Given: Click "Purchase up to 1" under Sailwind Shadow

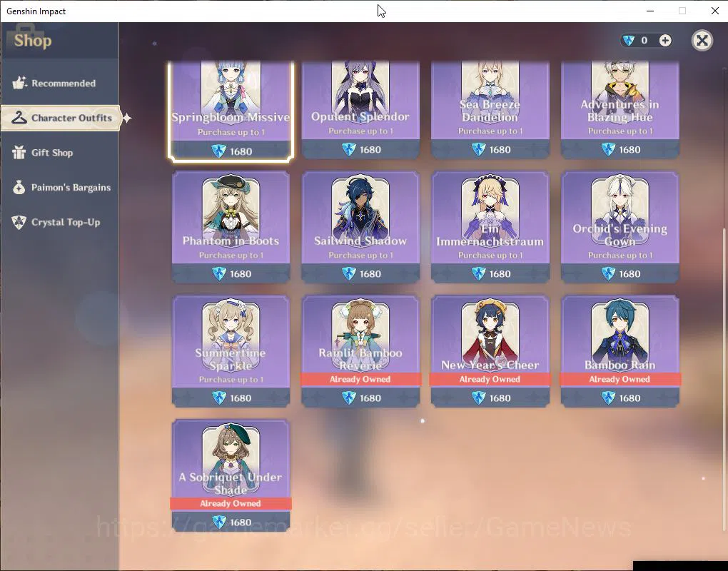Looking at the screenshot, I should [x=360, y=256].
